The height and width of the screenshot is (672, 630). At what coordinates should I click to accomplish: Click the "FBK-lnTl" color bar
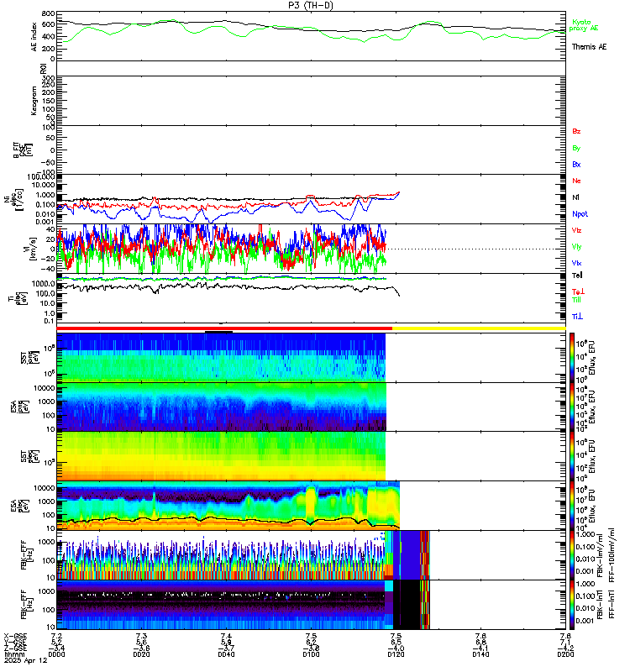[x=572, y=605]
